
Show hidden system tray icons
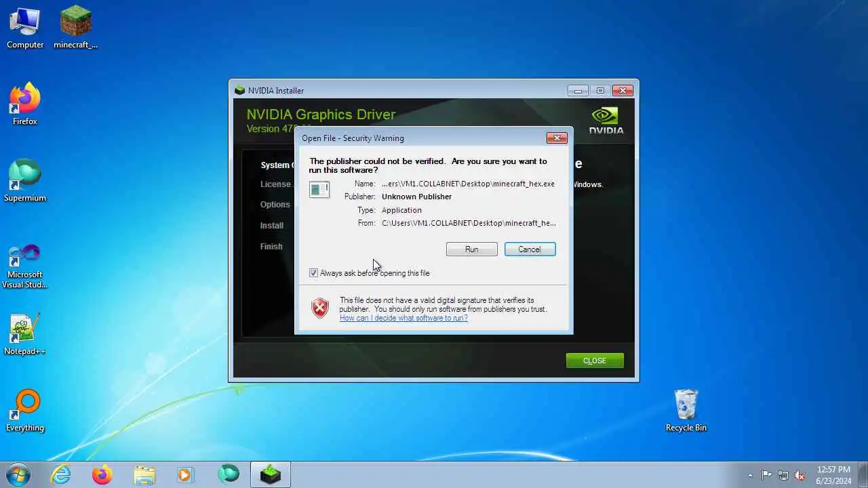(750, 475)
